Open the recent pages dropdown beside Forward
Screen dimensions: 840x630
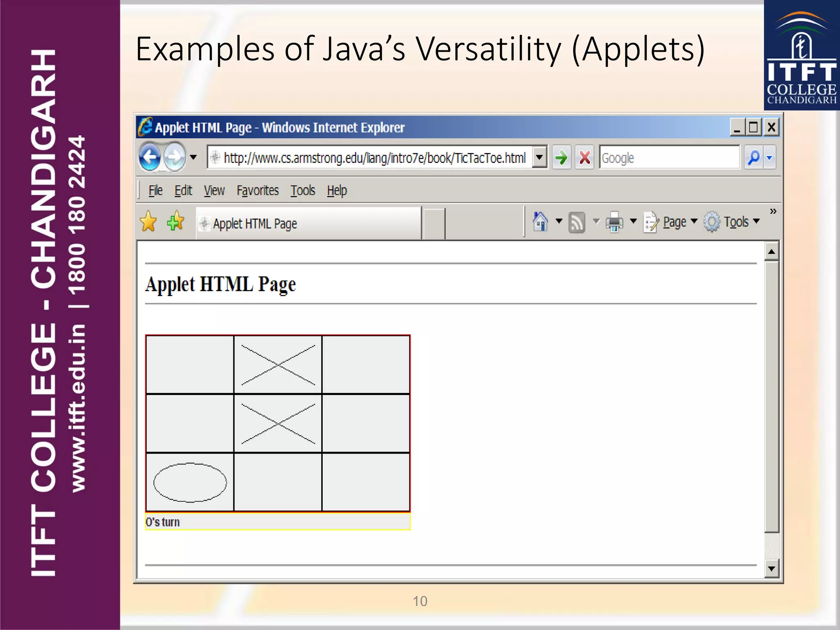click(193, 157)
